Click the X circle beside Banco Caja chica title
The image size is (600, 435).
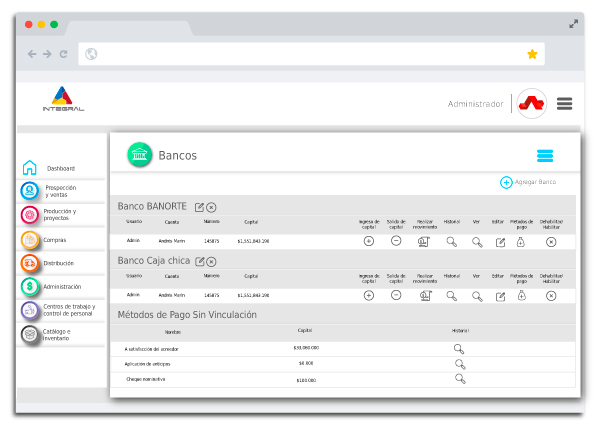click(x=211, y=261)
